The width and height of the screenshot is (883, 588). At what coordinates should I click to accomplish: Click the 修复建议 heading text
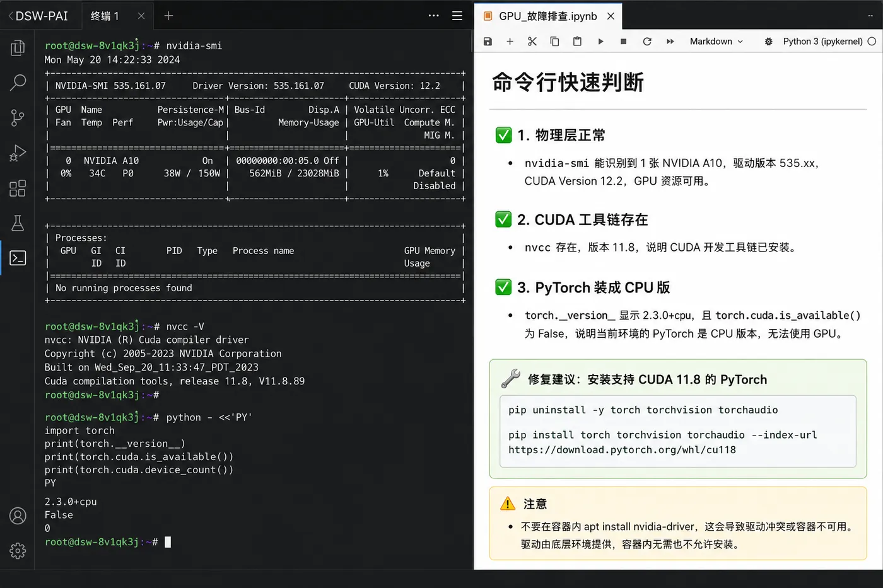pos(648,379)
